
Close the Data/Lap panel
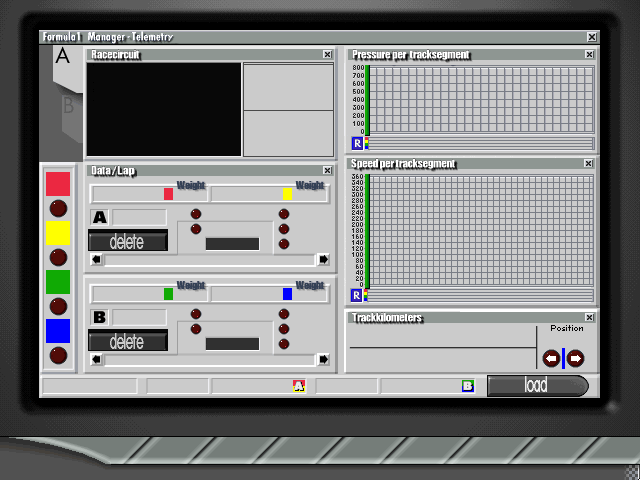click(x=327, y=170)
